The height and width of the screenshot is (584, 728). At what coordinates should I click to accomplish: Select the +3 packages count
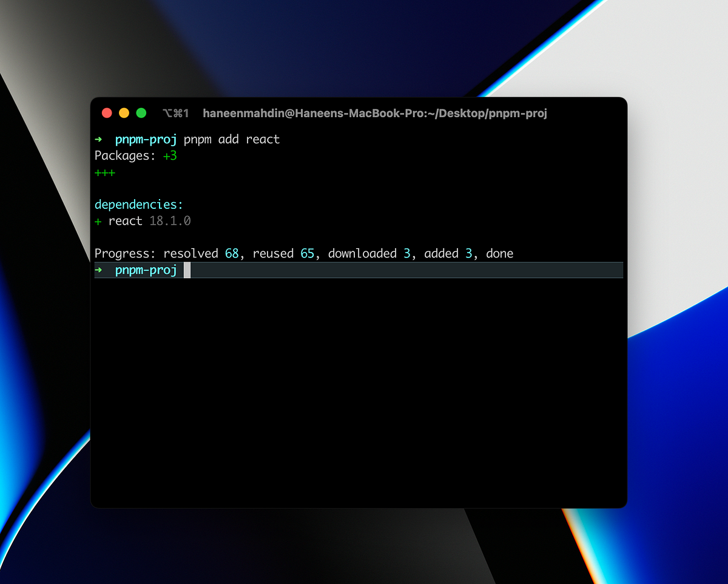170,155
